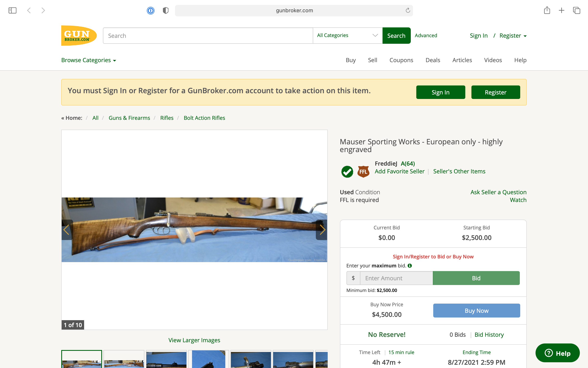
Task: Click the maximum bid info icon
Action: pos(410,266)
